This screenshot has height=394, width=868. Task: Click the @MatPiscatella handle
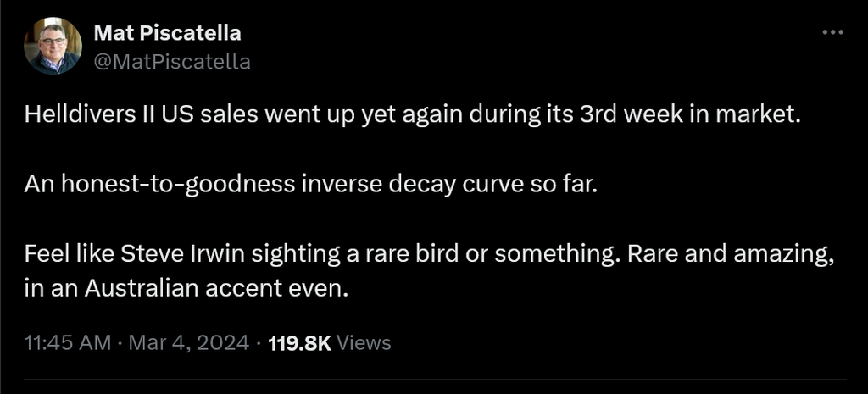[x=171, y=61]
